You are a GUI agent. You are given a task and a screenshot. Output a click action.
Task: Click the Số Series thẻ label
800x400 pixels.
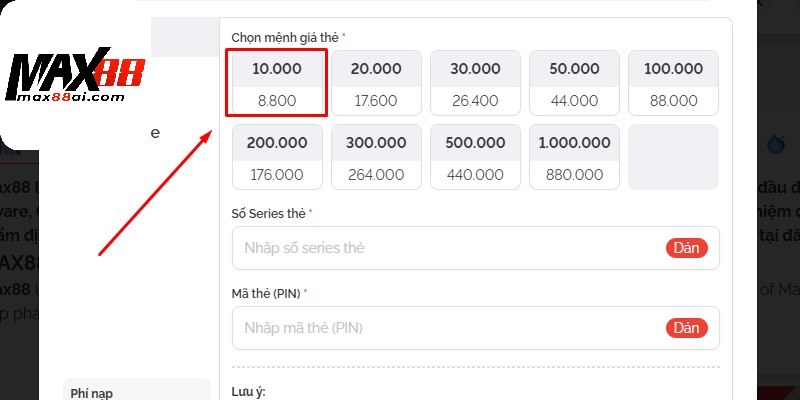pos(268,214)
